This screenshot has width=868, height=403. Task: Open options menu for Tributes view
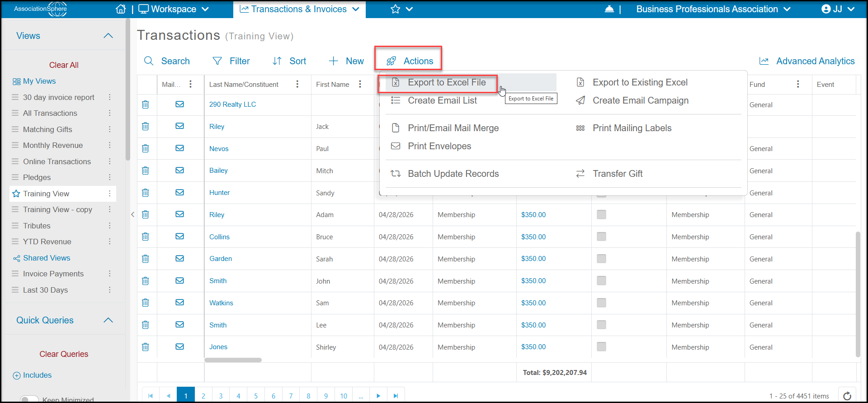pyautogui.click(x=109, y=226)
